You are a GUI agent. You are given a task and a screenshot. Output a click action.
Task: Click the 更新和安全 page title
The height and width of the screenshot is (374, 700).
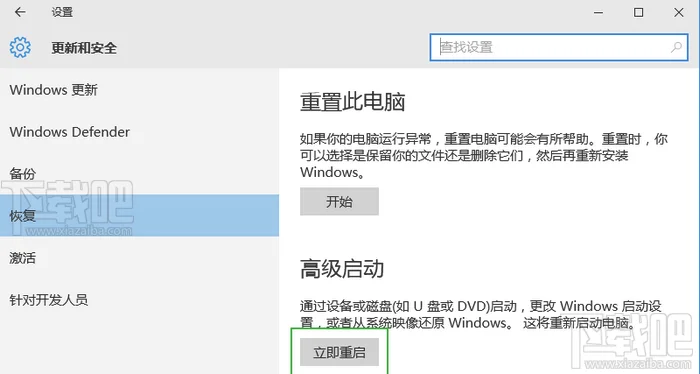tap(84, 48)
